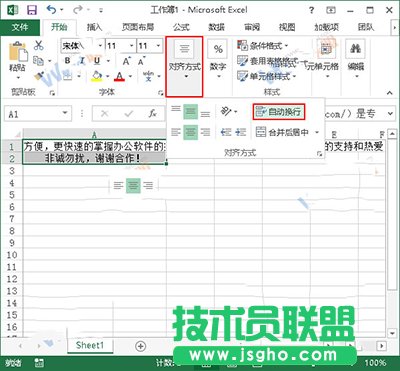This screenshot has height=371, width=400.
Task: Open the clipboard group dialog launcher
Action: click(x=52, y=93)
